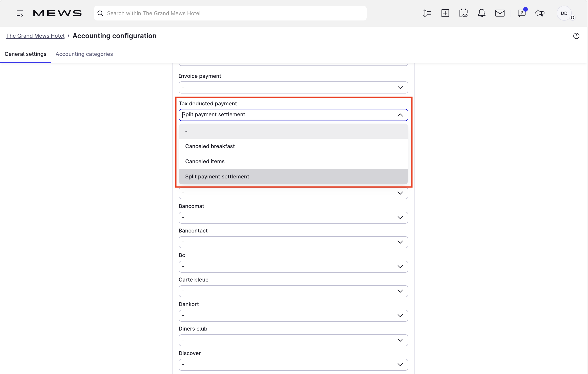This screenshot has width=588, height=374.
Task: Select Split payment settlement option
Action: pyautogui.click(x=293, y=177)
